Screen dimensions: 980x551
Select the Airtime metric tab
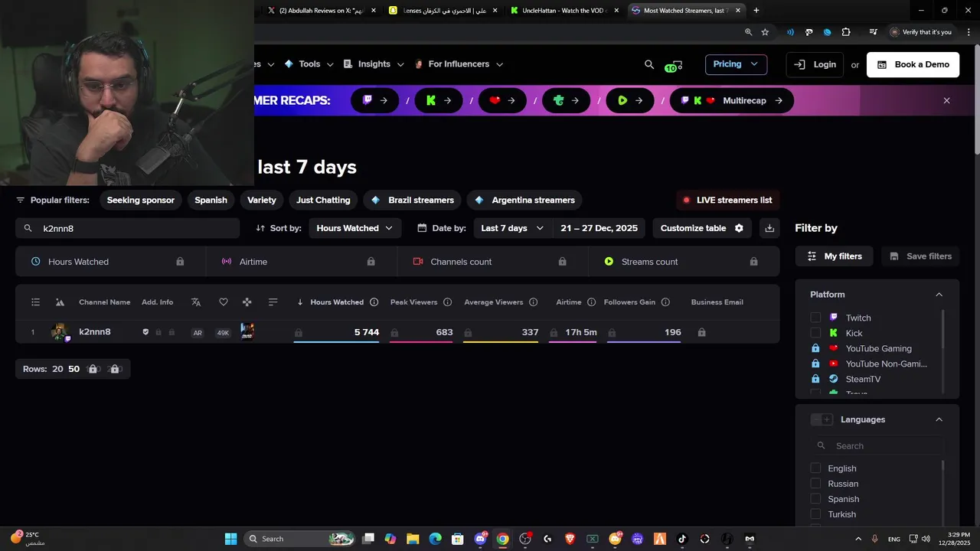point(302,262)
